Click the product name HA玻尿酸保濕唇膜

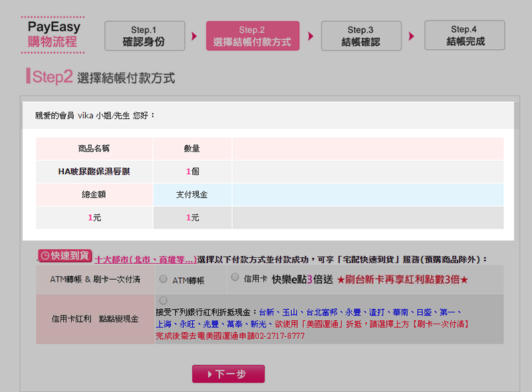point(94,171)
